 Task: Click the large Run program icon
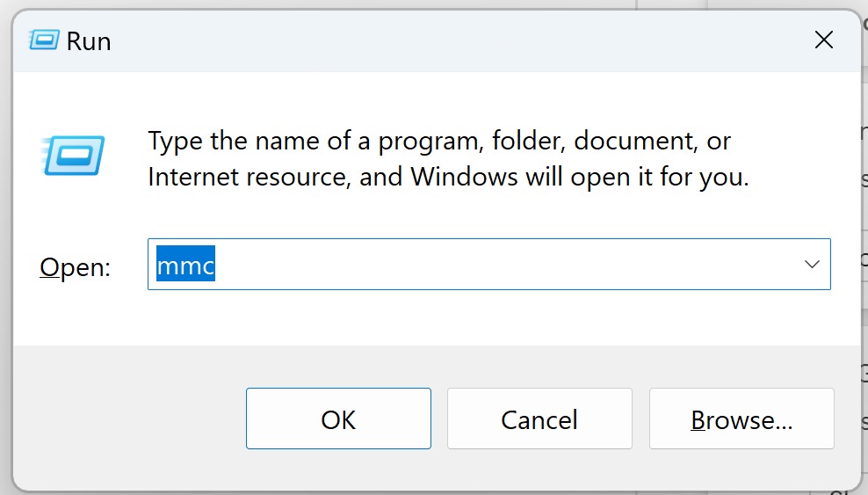tap(73, 156)
